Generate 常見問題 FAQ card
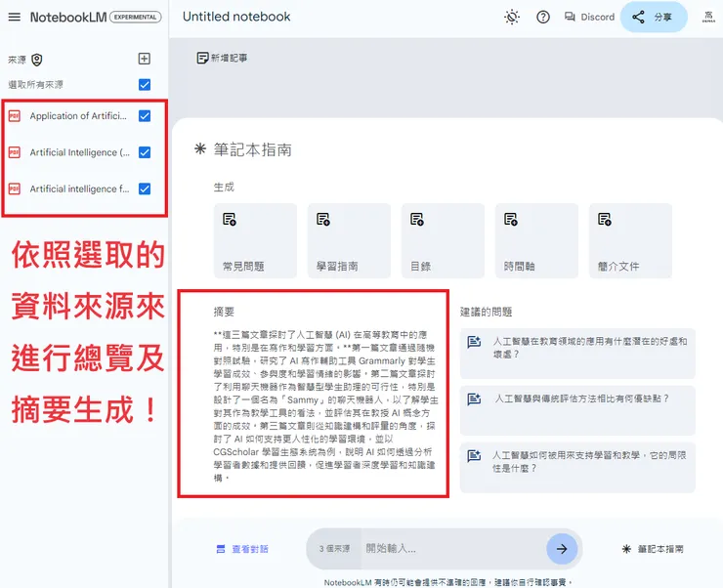The image size is (723, 588). click(x=255, y=240)
